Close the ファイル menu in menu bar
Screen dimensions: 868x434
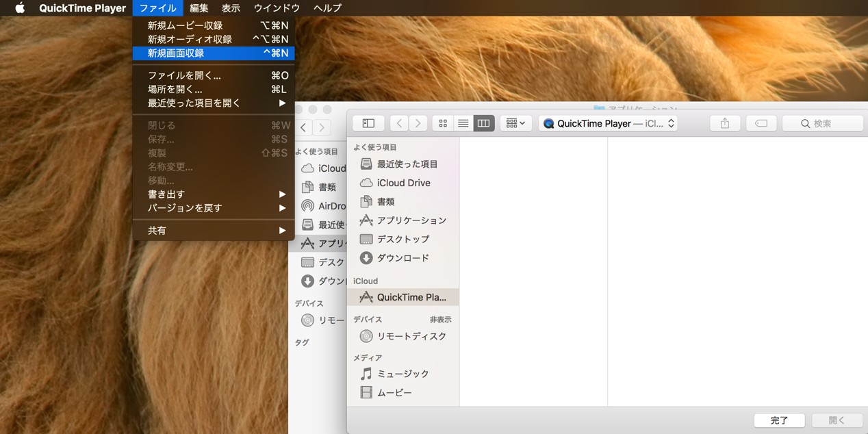(x=157, y=8)
